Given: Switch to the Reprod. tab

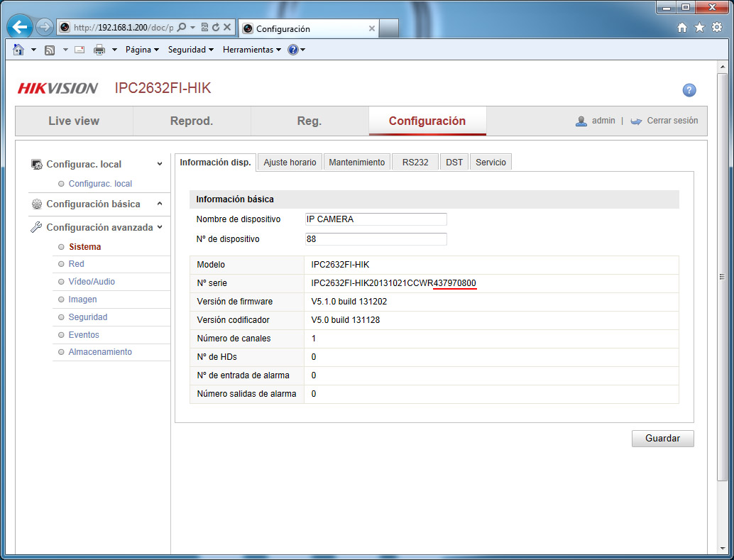Looking at the screenshot, I should (x=192, y=121).
